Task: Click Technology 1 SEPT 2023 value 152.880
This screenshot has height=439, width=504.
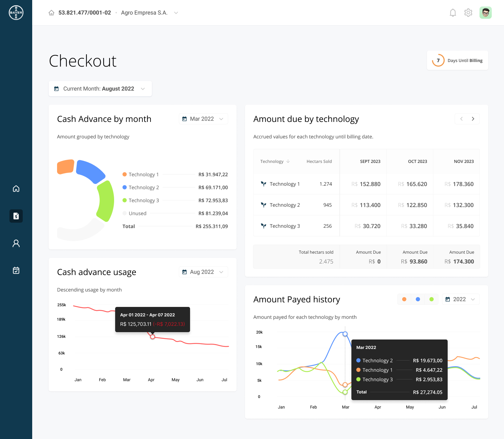Action: click(x=370, y=184)
